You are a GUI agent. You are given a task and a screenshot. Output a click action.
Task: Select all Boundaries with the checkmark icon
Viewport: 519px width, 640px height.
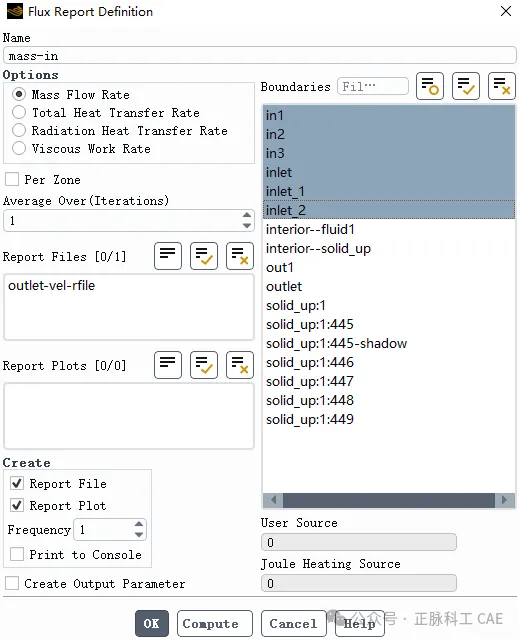466,86
